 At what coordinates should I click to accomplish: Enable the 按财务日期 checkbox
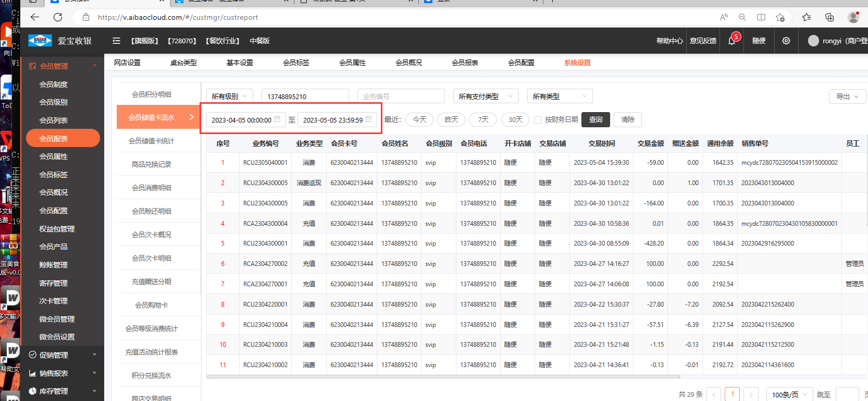coord(538,119)
